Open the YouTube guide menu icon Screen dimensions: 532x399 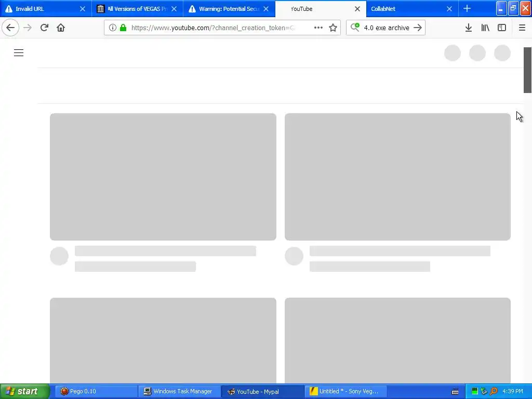coord(19,52)
